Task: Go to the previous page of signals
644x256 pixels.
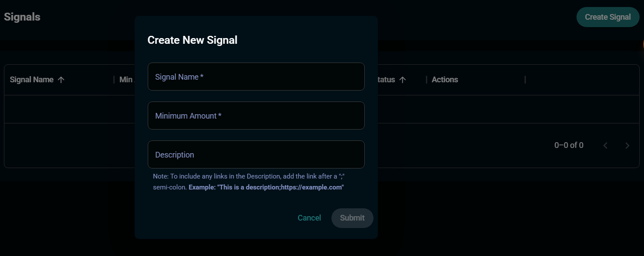Action: point(605,145)
